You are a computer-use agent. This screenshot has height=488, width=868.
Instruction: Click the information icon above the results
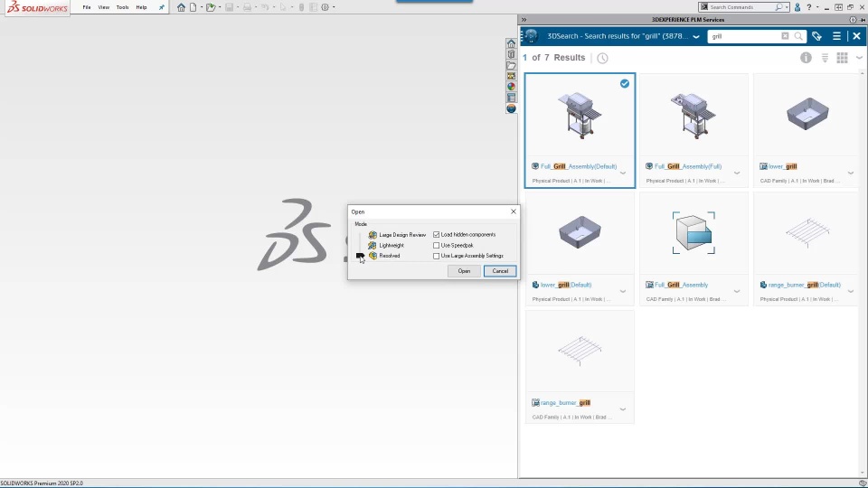point(806,58)
